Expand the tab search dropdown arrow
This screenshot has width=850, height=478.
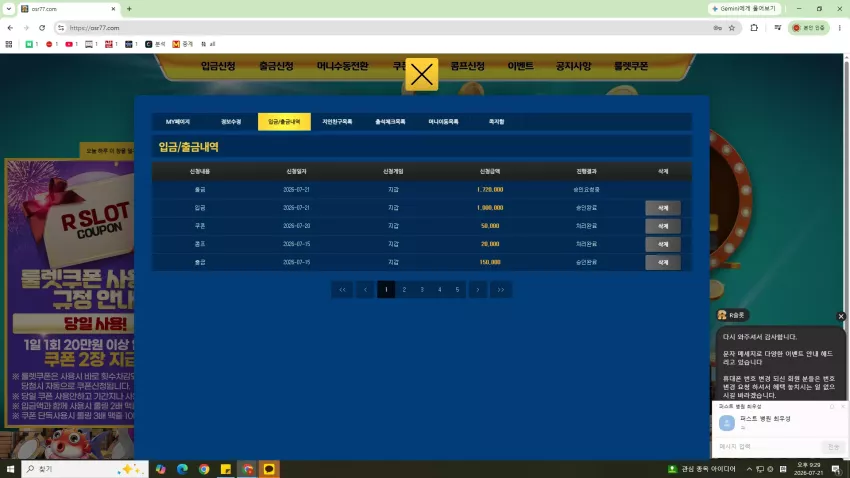click(9, 9)
